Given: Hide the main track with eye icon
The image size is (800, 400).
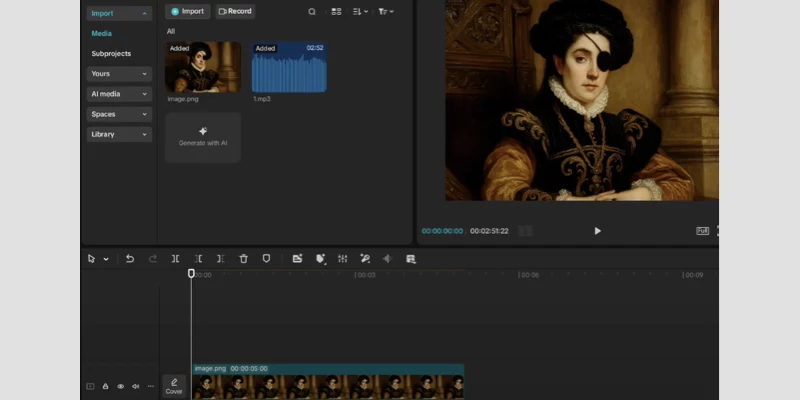Looking at the screenshot, I should 120,387.
